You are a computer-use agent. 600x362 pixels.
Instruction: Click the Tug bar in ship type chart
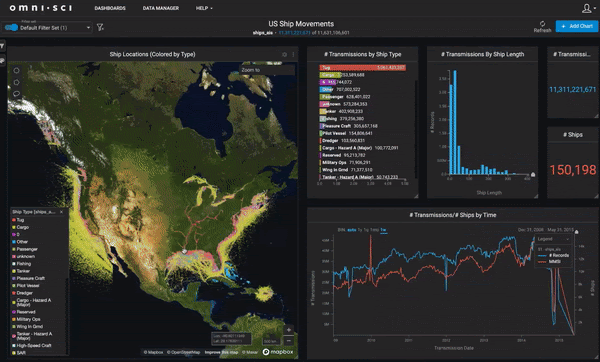362,67
